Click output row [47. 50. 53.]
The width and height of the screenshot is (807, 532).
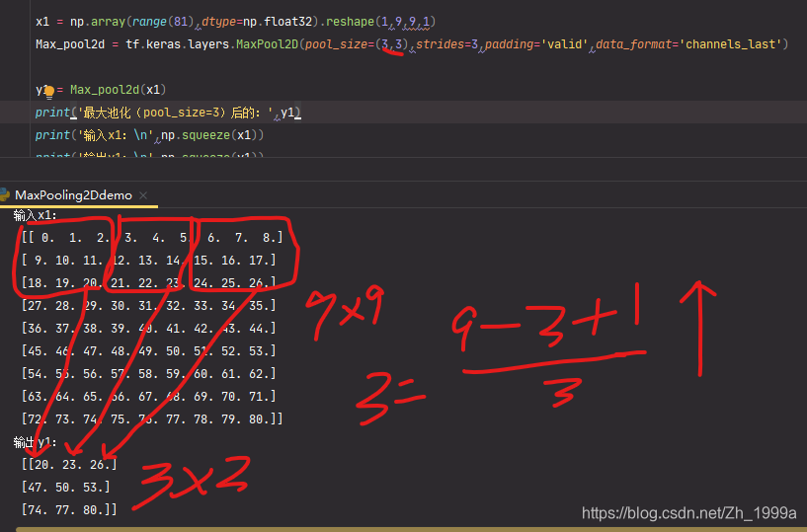pos(66,488)
